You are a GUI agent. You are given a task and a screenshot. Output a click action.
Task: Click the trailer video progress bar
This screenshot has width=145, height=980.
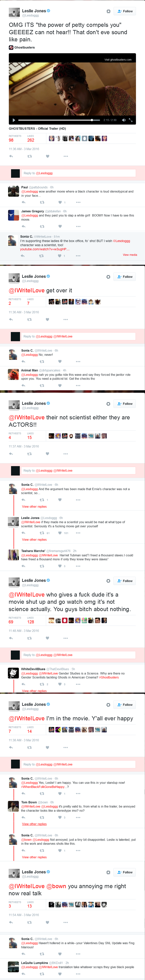coord(57,120)
